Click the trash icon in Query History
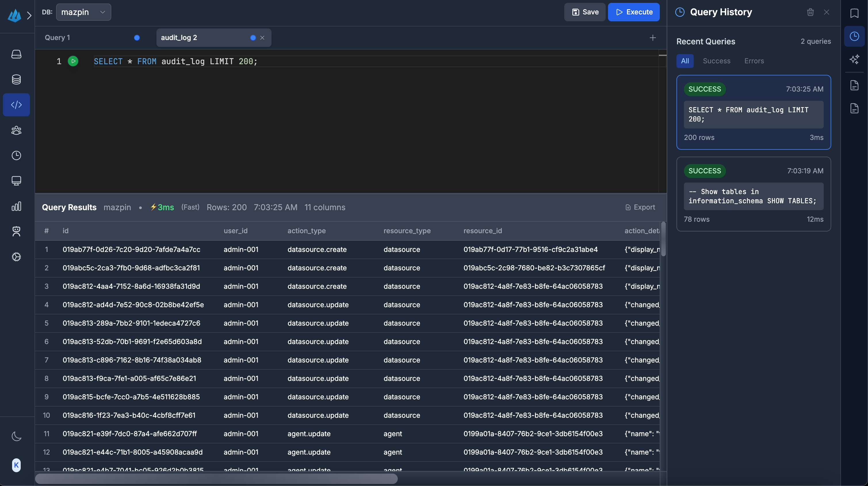Viewport: 868px width, 486px height. (810, 12)
